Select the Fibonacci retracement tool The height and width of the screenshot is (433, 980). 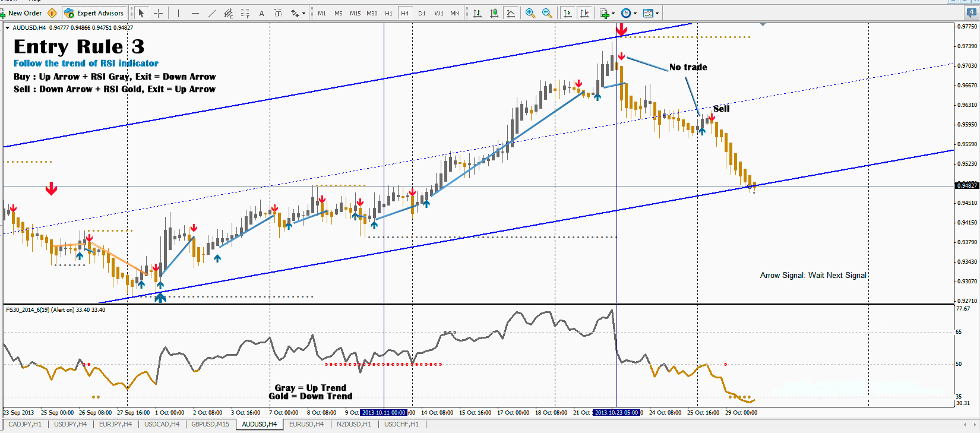pyautogui.click(x=245, y=13)
